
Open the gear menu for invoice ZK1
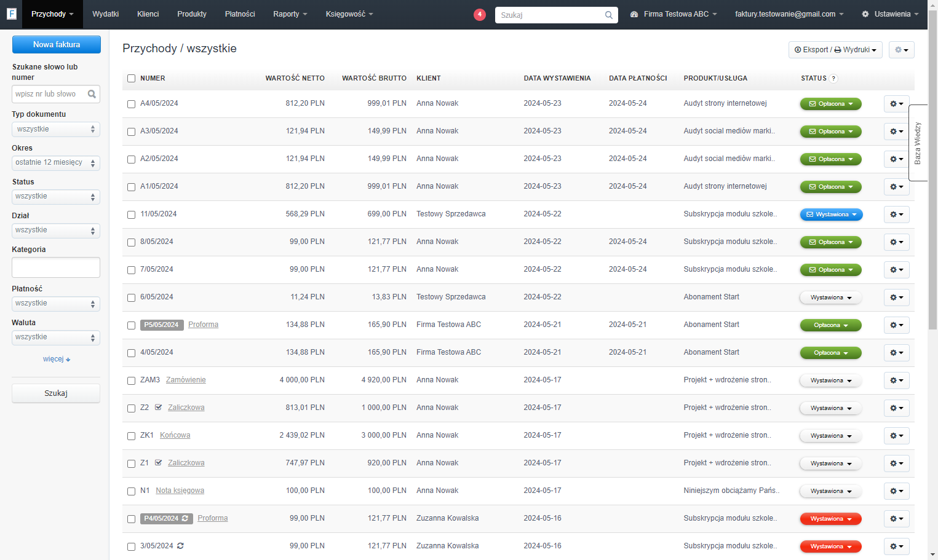click(x=896, y=436)
